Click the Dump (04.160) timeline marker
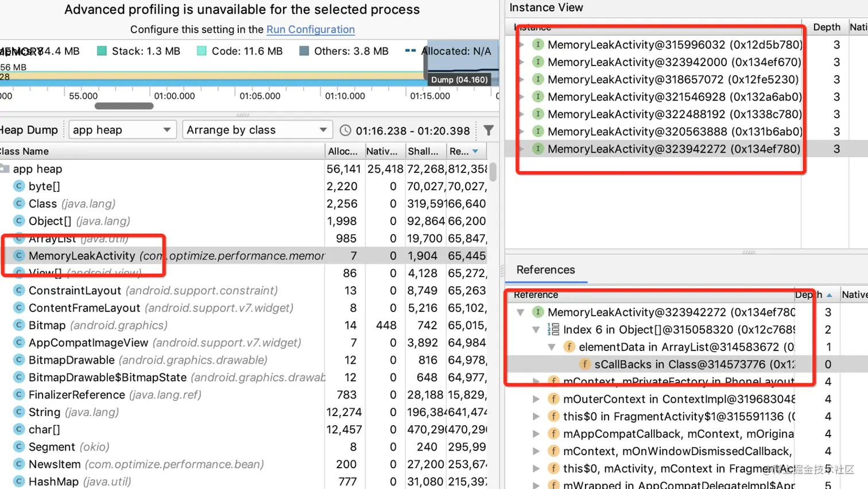This screenshot has width=868, height=489. coord(459,80)
